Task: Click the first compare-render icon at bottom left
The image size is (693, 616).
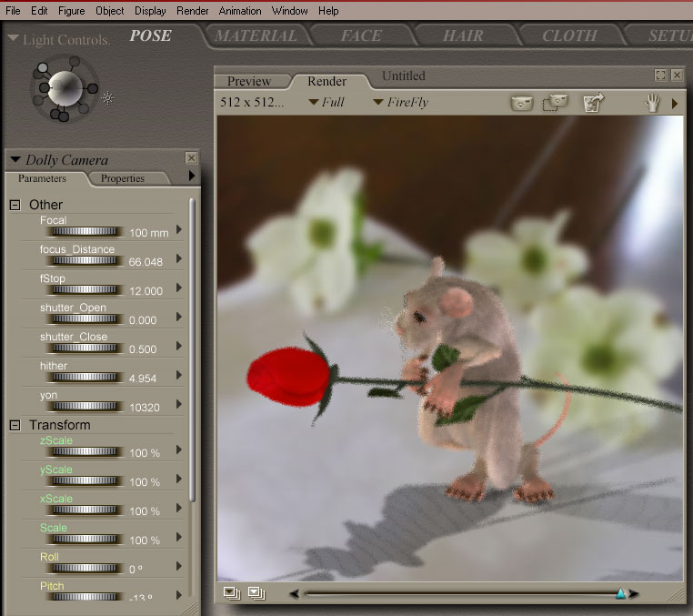Action: click(232, 593)
